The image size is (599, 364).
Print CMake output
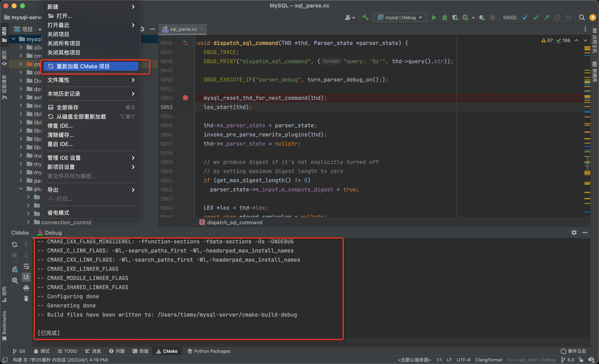point(26,288)
